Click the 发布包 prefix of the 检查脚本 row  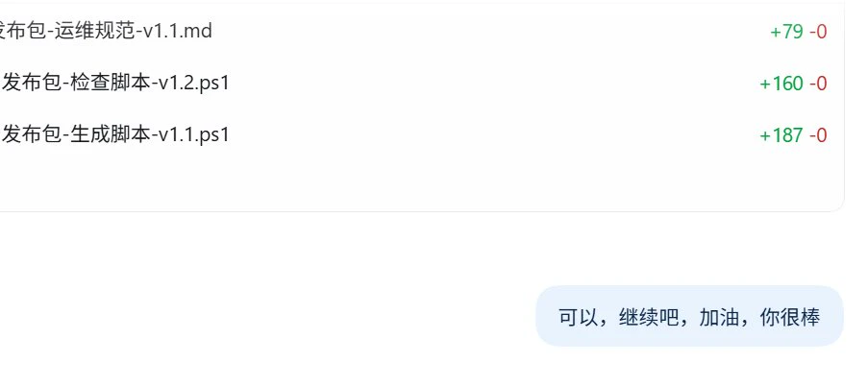(32, 83)
